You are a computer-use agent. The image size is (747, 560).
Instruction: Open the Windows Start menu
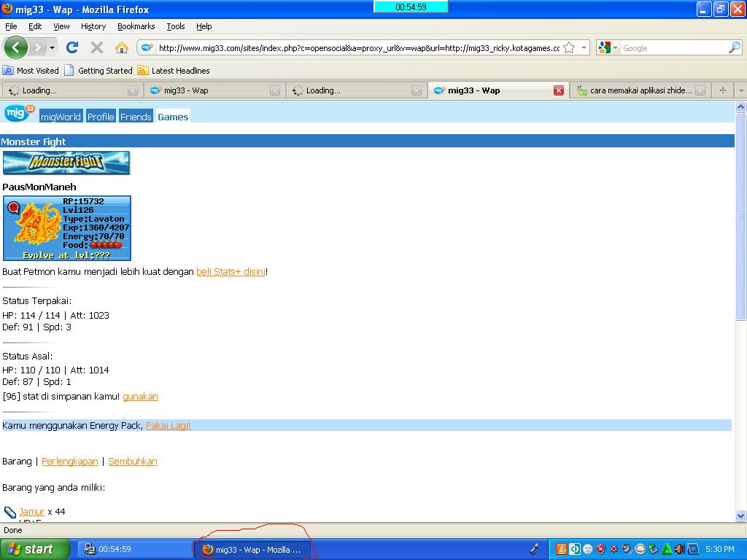34,549
